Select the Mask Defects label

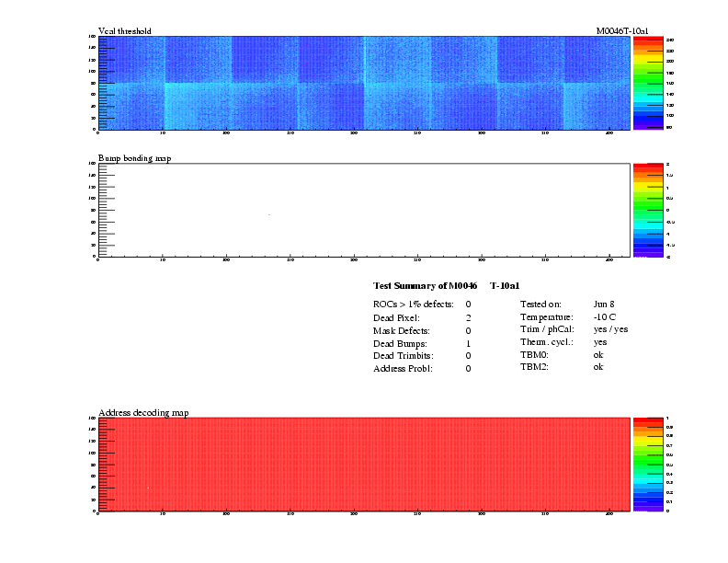402,330
